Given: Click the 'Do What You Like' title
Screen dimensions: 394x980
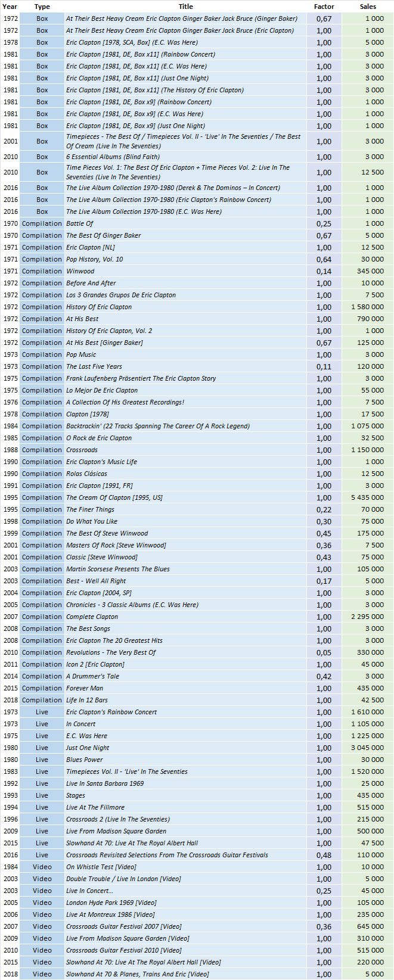Looking at the screenshot, I should click(x=92, y=521).
